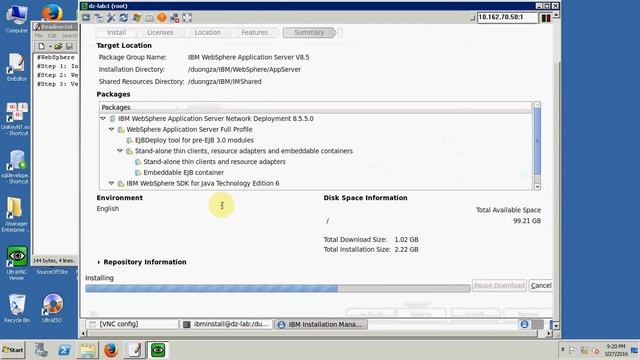Open the Jmanager Enterprise folder icon

pos(15,214)
